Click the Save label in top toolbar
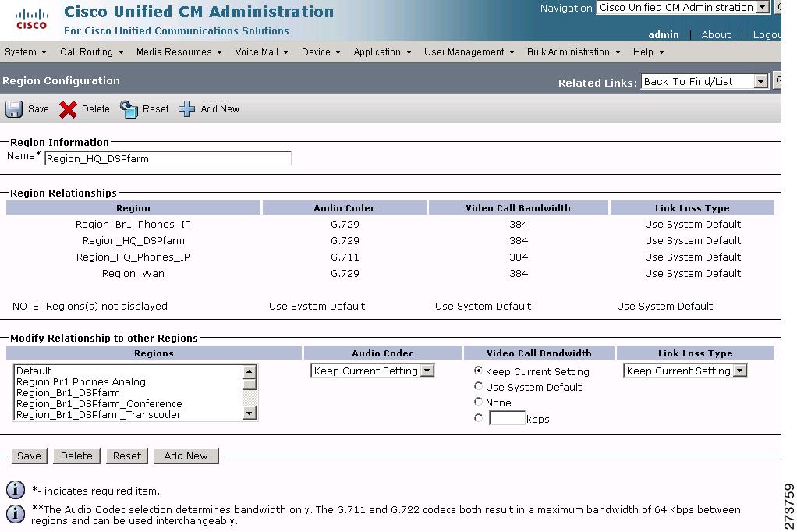The height and width of the screenshot is (532, 797). [38, 109]
